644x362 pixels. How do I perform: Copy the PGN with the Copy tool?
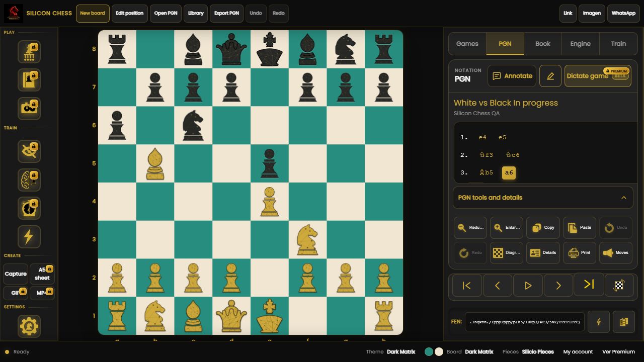tap(543, 228)
